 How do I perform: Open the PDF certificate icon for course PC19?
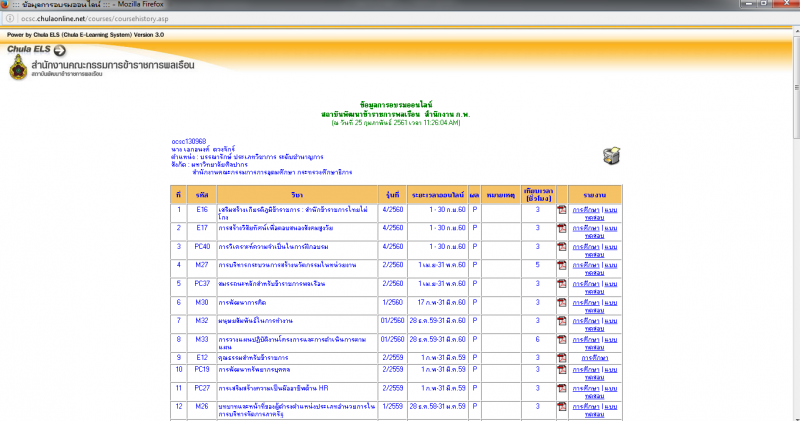(x=562, y=369)
